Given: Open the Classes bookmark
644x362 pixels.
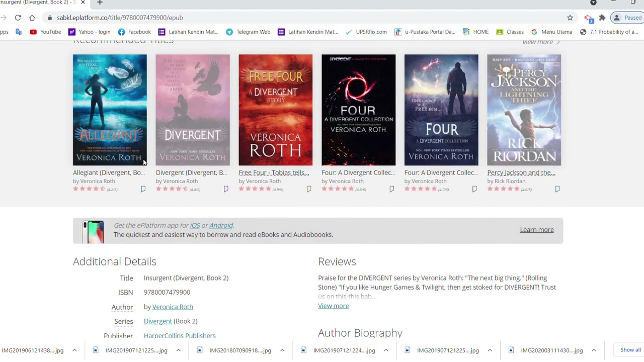Looking at the screenshot, I should [510, 32].
